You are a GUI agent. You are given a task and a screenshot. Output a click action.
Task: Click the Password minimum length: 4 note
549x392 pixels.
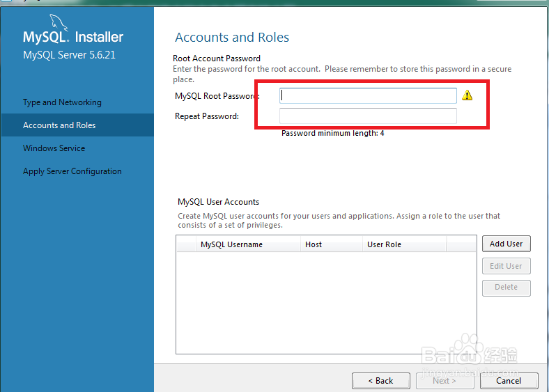tap(332, 133)
